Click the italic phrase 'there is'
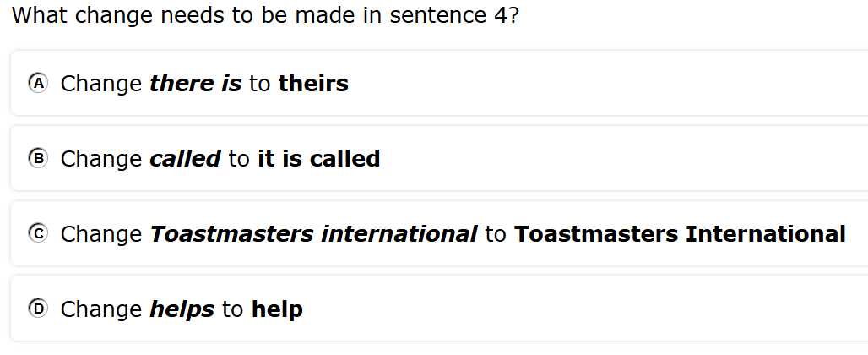Screen dimensions: 868x355 (196, 83)
